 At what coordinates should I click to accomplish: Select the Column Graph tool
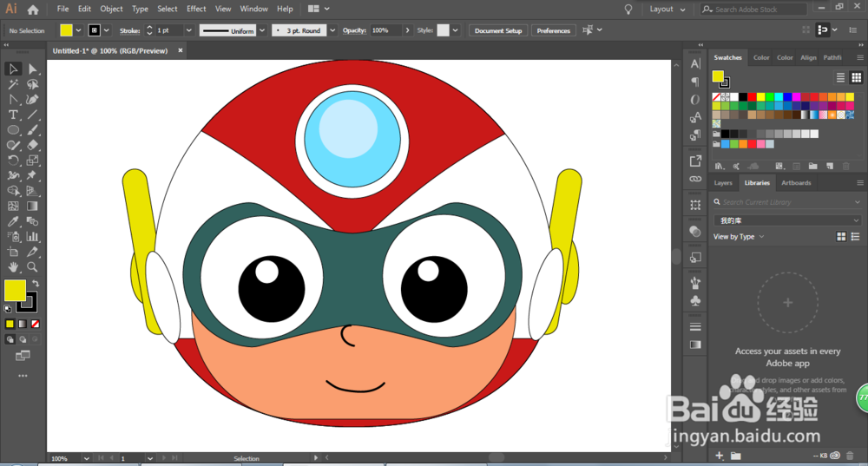click(32, 236)
